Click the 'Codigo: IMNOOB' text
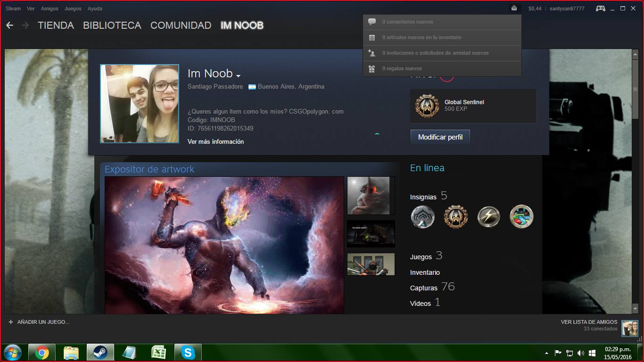 (211, 120)
